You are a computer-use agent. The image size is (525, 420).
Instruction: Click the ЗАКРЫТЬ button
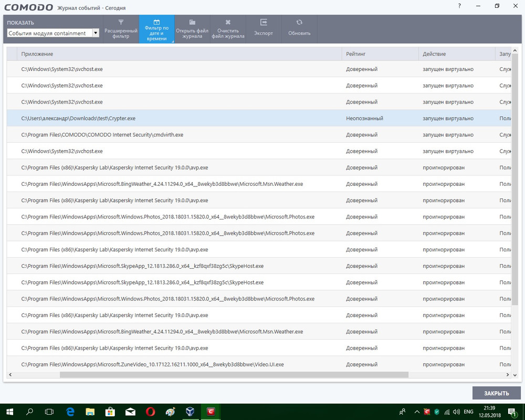[x=497, y=393]
